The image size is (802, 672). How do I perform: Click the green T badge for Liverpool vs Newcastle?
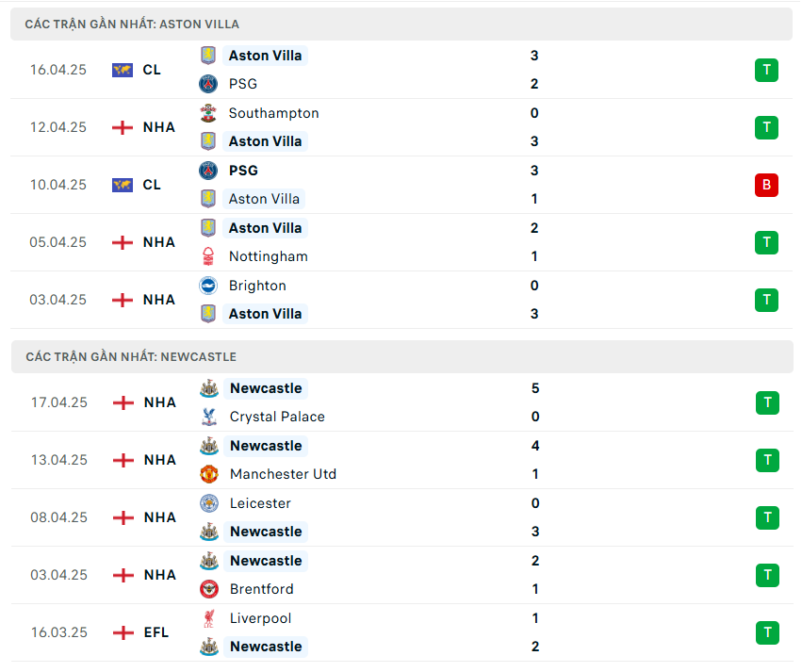(x=767, y=632)
